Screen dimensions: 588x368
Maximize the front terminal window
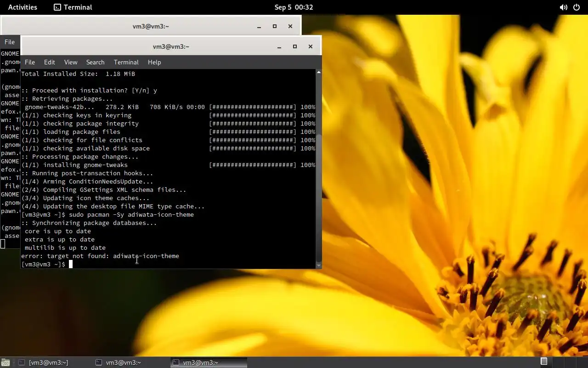[294, 46]
